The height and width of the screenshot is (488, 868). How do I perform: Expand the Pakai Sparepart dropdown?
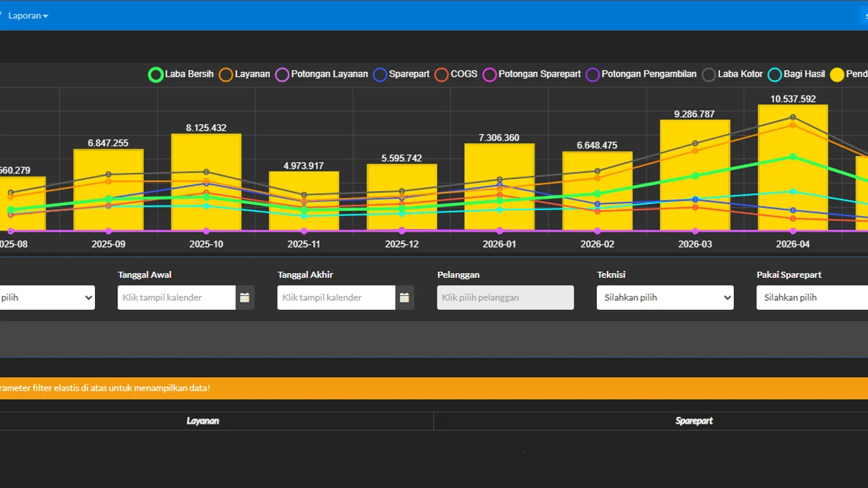[812, 298]
